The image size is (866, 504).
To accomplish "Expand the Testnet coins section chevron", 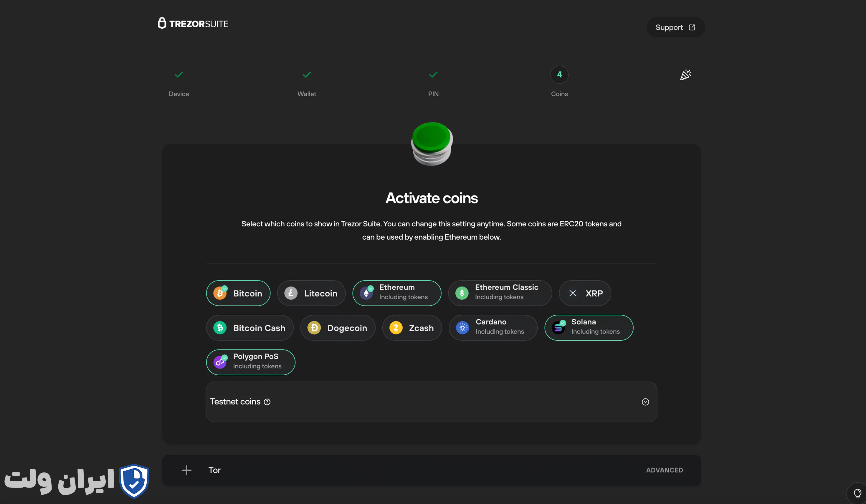I will (x=645, y=402).
